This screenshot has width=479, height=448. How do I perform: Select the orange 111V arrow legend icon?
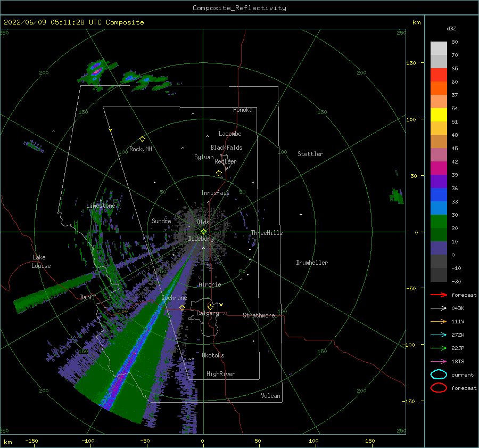(x=439, y=321)
